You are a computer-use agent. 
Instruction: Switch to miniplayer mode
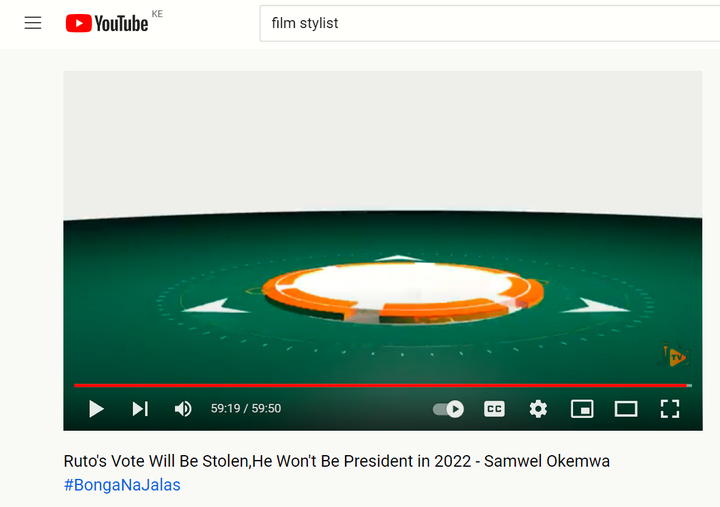(x=582, y=409)
